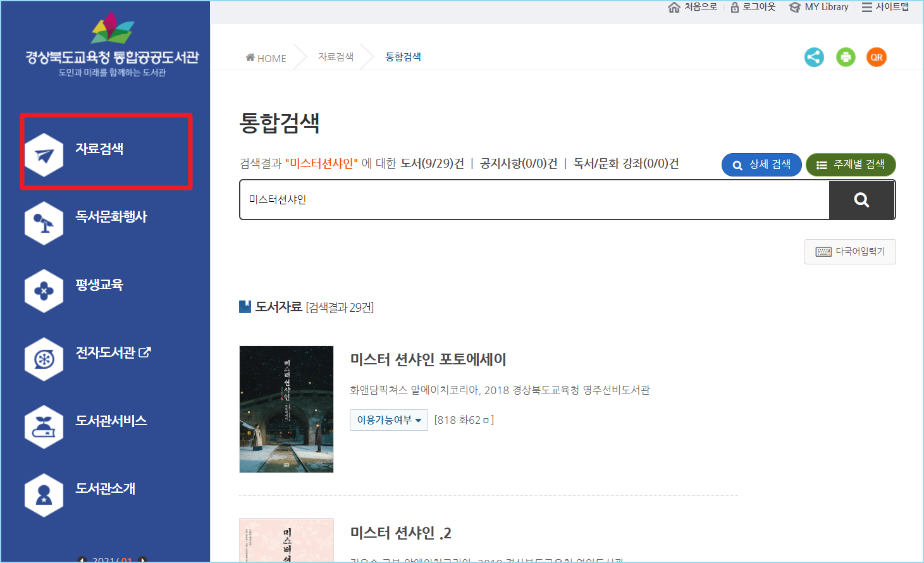Open the 자료검색 paper plane icon
This screenshot has height=563, width=924.
(44, 155)
